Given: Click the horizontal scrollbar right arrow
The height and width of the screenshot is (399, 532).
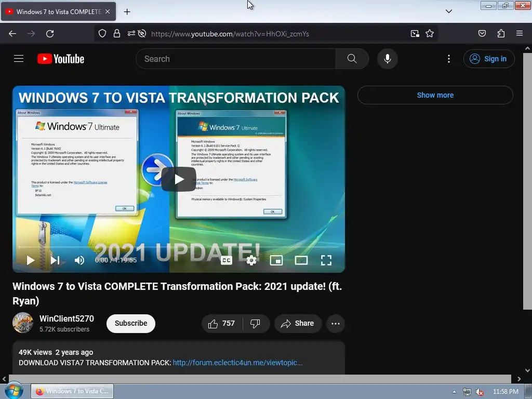Looking at the screenshot, I should [x=519, y=379].
